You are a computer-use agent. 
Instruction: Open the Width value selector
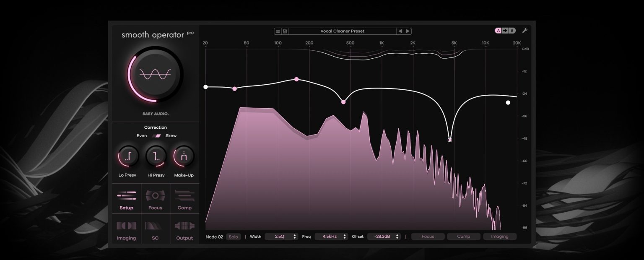click(x=281, y=236)
